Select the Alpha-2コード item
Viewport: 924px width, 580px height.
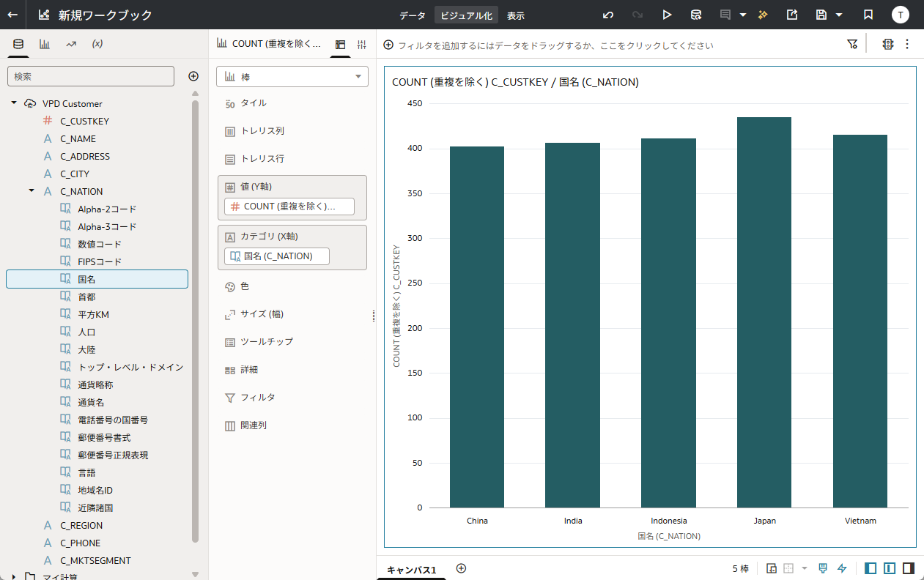(107, 209)
